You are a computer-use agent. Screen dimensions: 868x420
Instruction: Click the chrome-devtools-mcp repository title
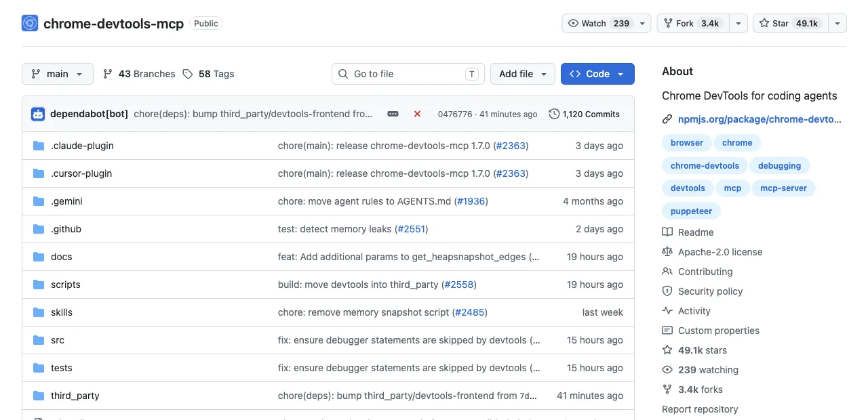pos(113,23)
